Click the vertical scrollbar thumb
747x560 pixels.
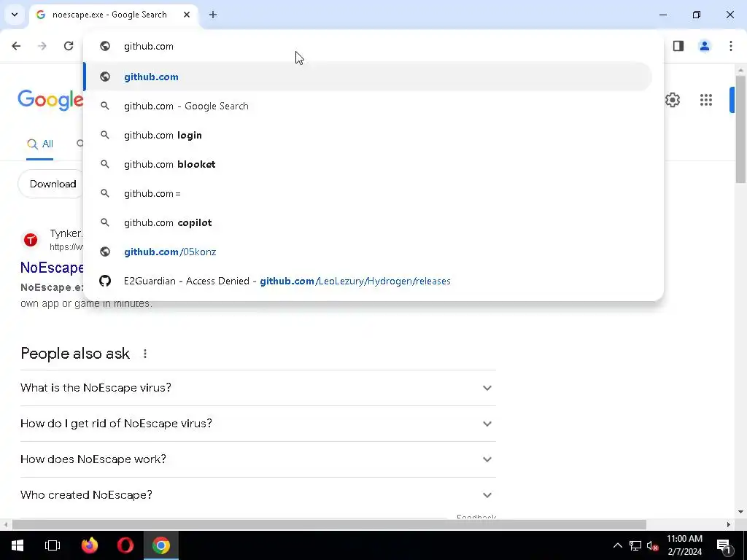740,130
